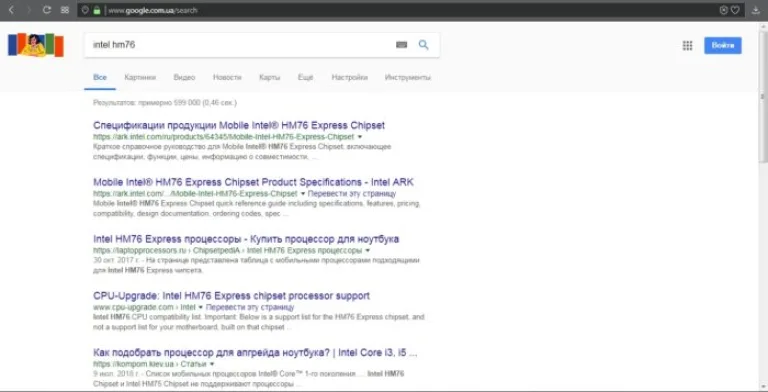
Task: Open the ad blocker shield icon
Action: coord(723,10)
